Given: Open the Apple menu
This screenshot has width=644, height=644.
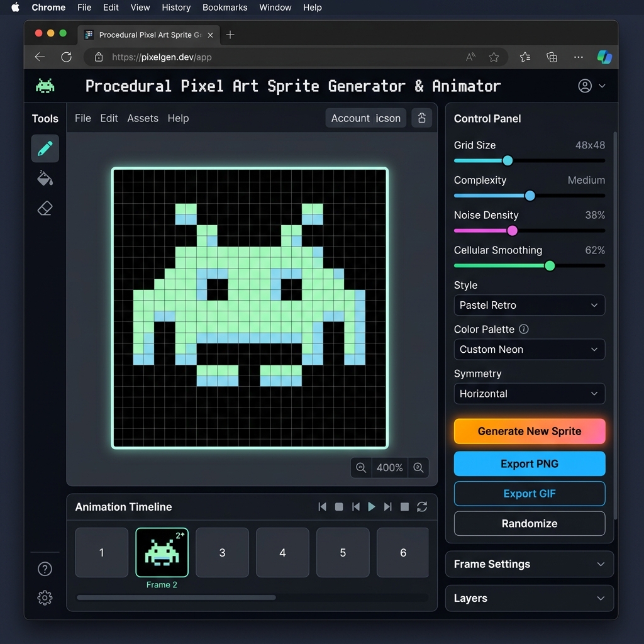Looking at the screenshot, I should pyautogui.click(x=15, y=8).
